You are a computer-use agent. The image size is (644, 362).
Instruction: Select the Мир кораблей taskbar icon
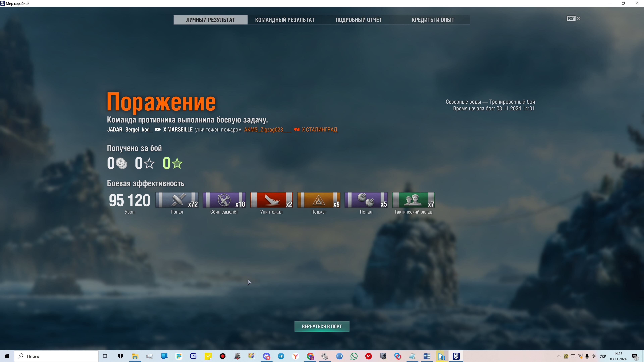point(456,356)
